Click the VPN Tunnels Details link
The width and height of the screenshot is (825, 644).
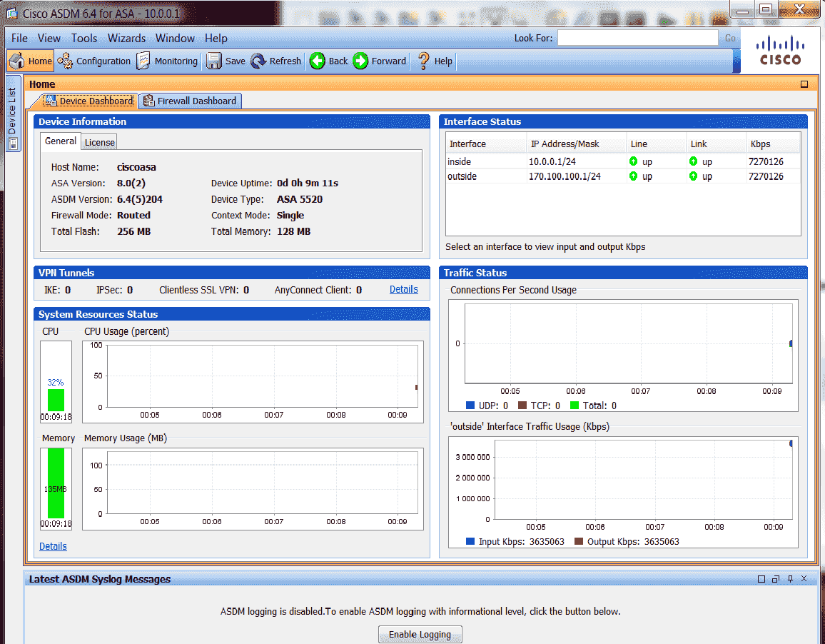pyautogui.click(x=403, y=289)
